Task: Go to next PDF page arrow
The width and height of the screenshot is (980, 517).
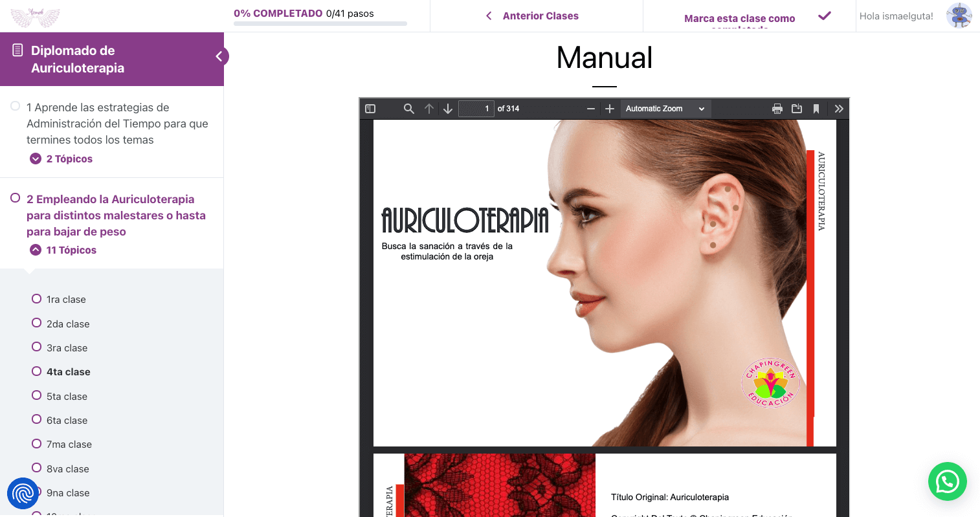Action: tap(447, 109)
